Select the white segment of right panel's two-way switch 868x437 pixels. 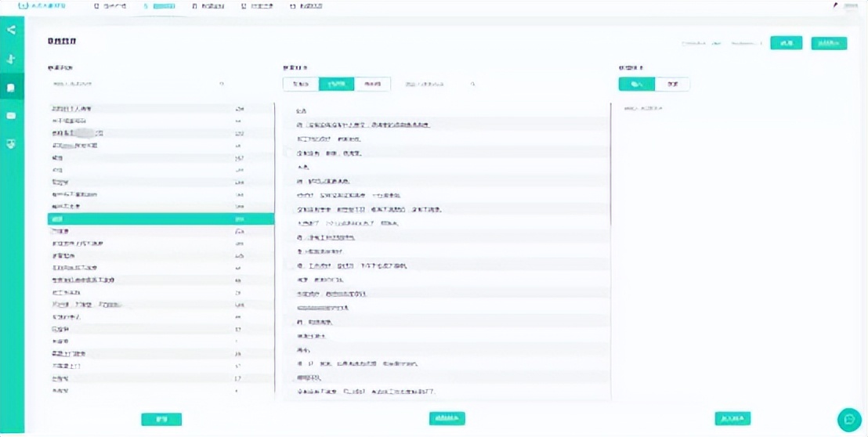point(673,84)
